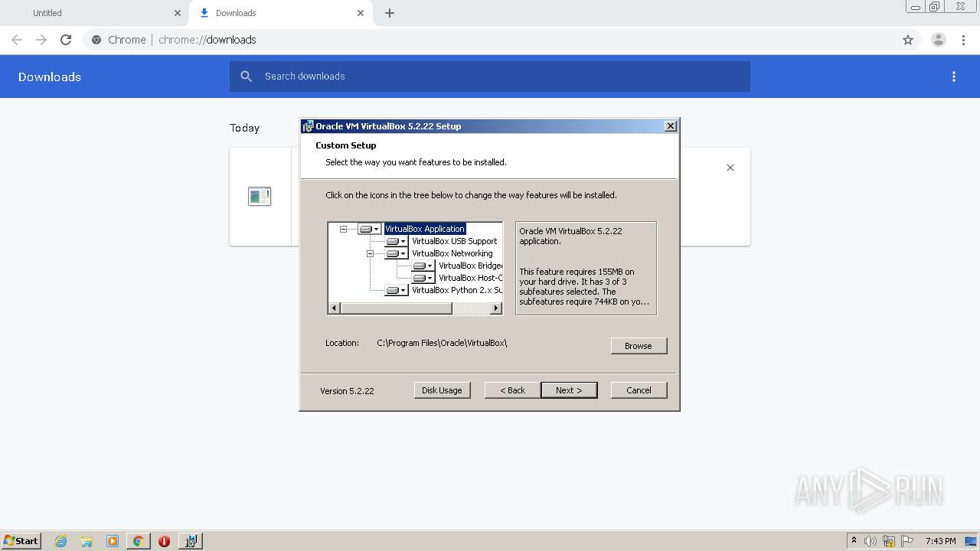Show hidden system tray icons
The height and width of the screenshot is (551, 980).
coord(854,540)
